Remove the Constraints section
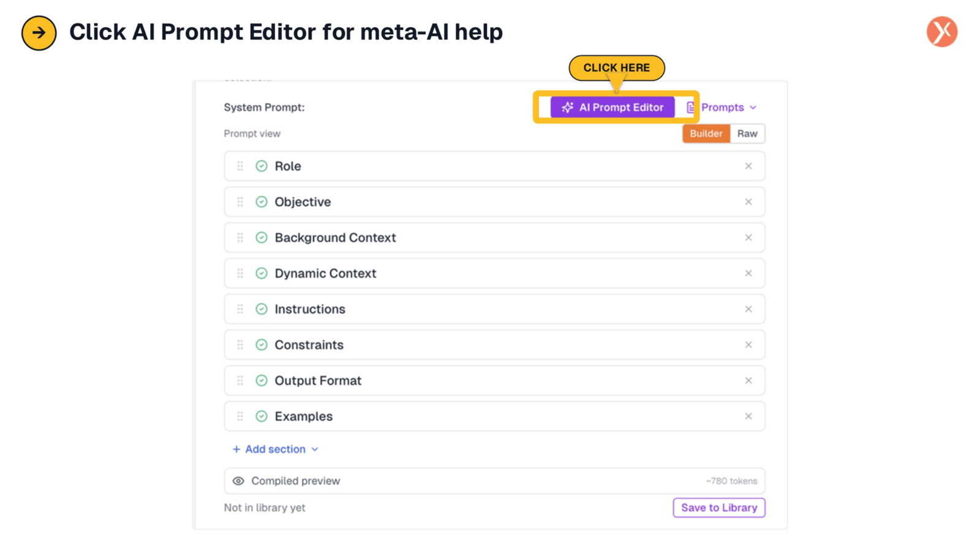The height and width of the screenshot is (551, 980). pyautogui.click(x=748, y=345)
